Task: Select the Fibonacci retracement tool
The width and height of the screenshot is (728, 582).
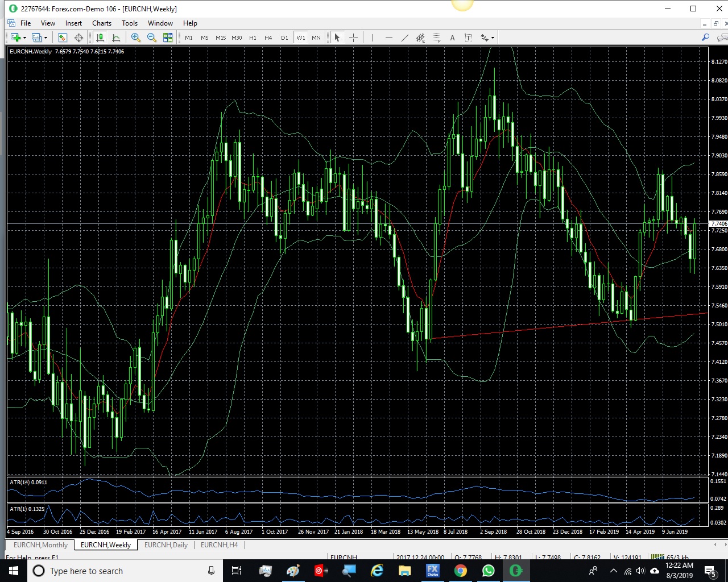Action: click(x=437, y=38)
